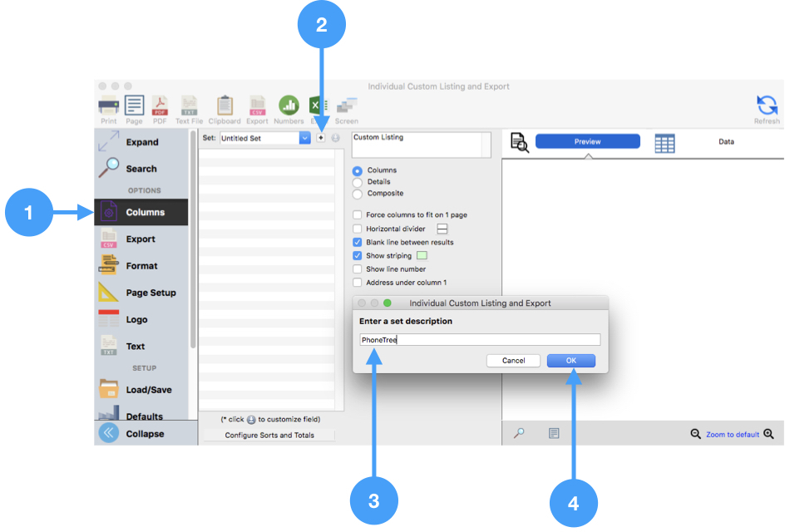
Task: Click the add new set plus button
Action: tap(321, 138)
